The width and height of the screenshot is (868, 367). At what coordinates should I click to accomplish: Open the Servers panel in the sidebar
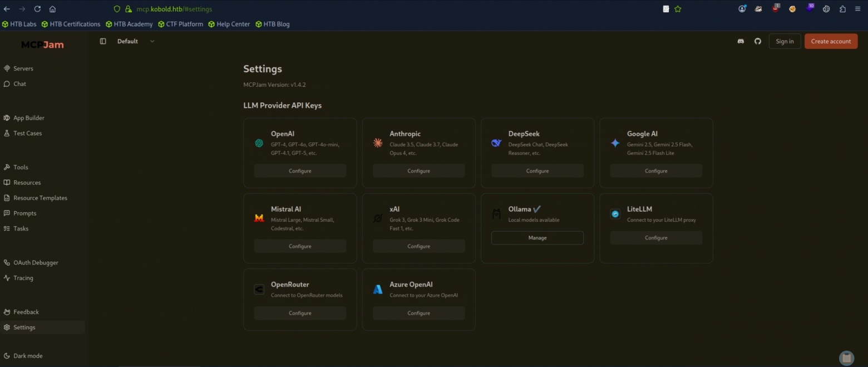[22, 68]
